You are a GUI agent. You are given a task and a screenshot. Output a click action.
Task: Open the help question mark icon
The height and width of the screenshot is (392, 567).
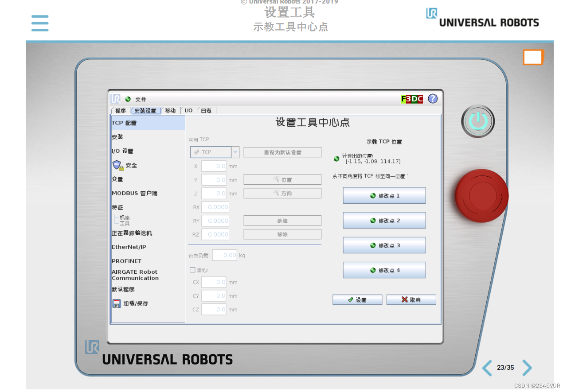point(433,99)
